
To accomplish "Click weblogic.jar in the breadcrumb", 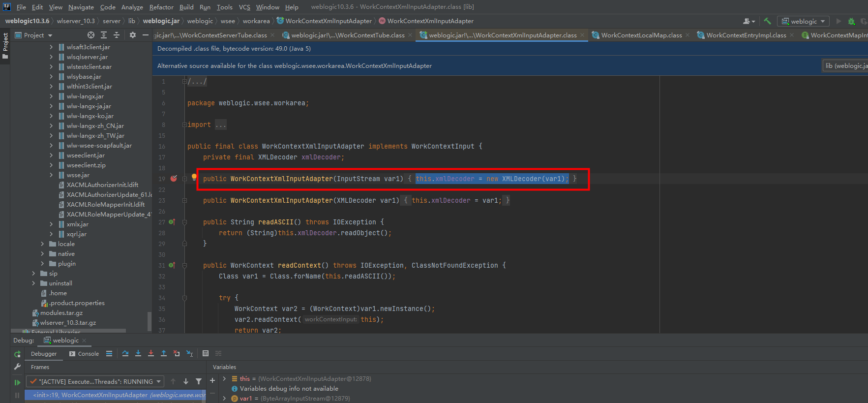I will (161, 21).
